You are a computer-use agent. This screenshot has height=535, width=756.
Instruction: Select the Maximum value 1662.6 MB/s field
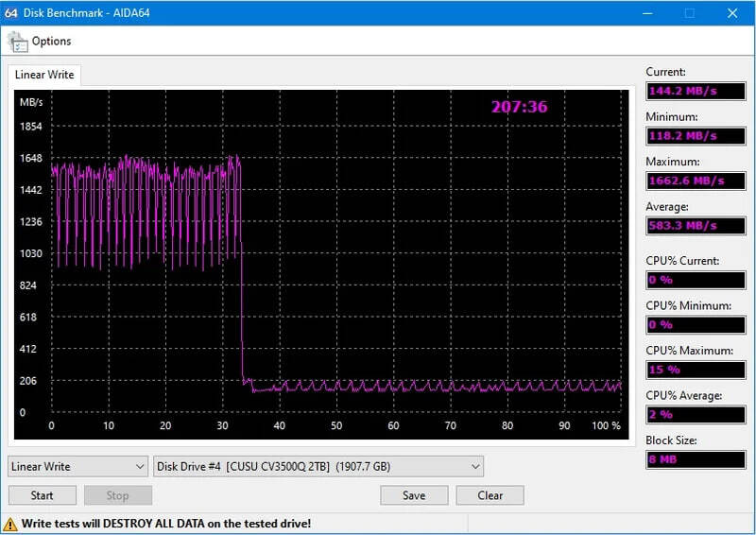click(695, 181)
